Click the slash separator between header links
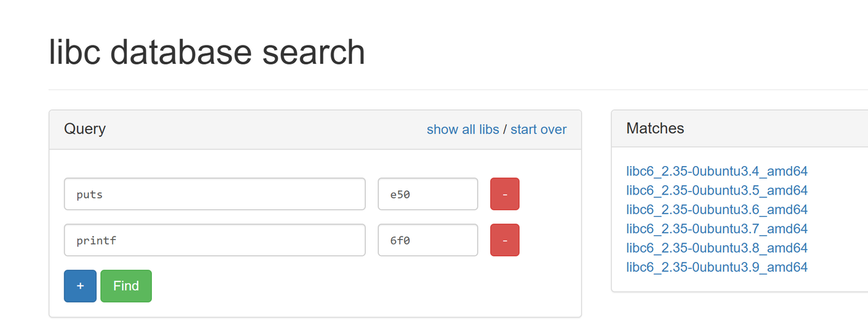868x324 pixels. coord(505,129)
